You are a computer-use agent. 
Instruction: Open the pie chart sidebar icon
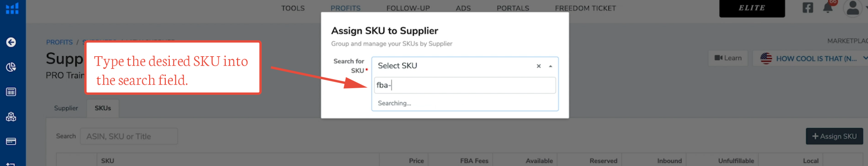(11, 67)
